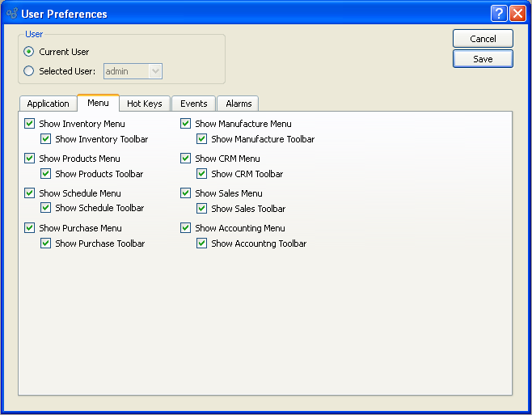Switch to the Application tab
This screenshot has width=532, height=415.
[48, 104]
